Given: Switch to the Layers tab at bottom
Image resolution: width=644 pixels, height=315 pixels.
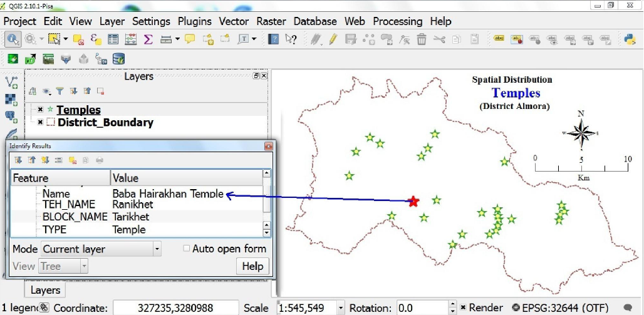Looking at the screenshot, I should click(45, 290).
